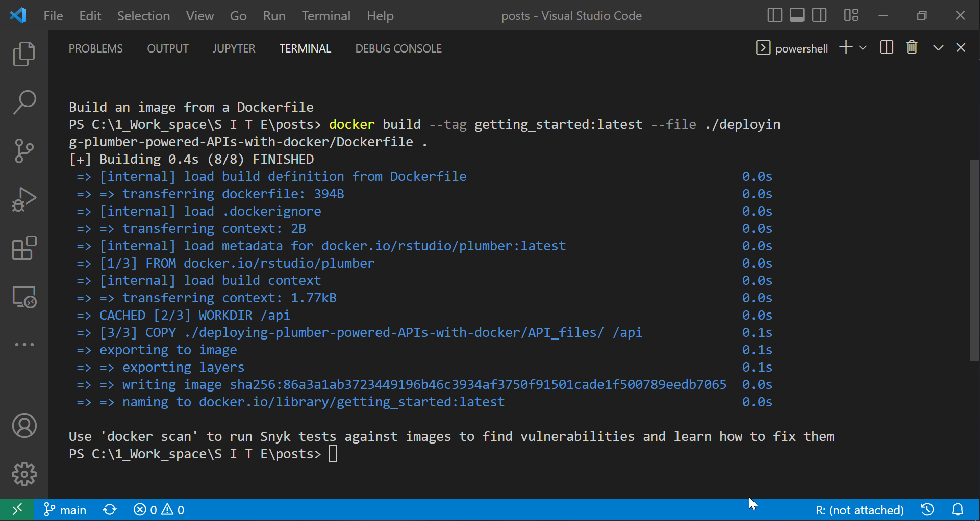Open the Manage settings gear
This screenshot has width=980, height=521.
[24, 474]
